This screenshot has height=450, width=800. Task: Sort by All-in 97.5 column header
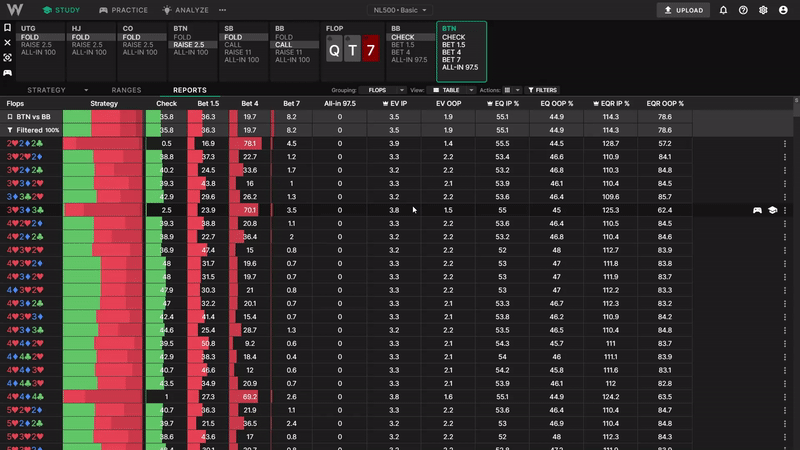(x=340, y=103)
